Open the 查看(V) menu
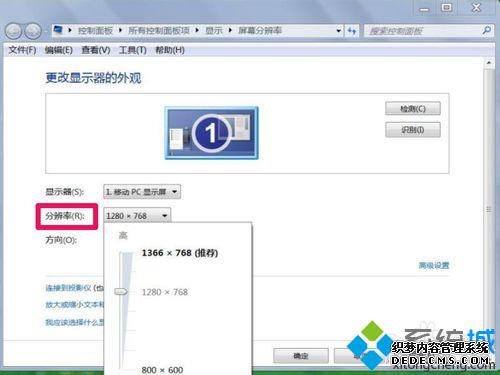Image resolution: width=500 pixels, height=375 pixels. 96,50
